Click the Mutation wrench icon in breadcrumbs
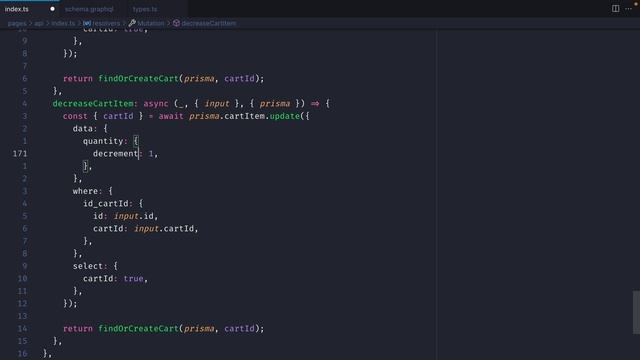 click(132, 23)
